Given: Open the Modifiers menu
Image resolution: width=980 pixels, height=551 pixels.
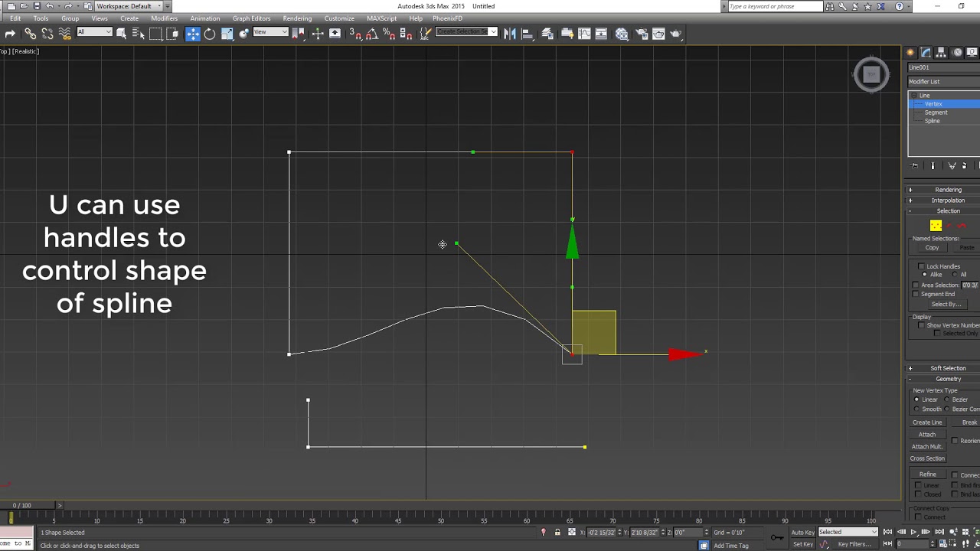Looking at the screenshot, I should point(164,18).
